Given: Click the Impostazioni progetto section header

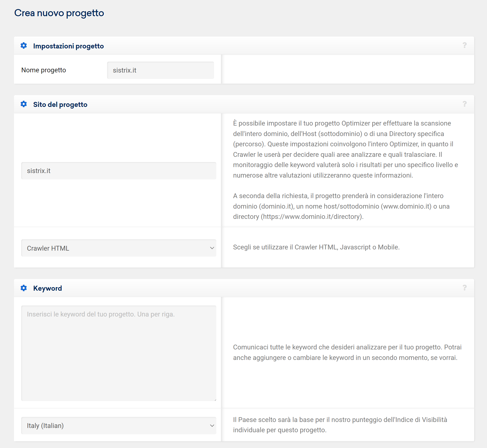Looking at the screenshot, I should click(68, 46).
